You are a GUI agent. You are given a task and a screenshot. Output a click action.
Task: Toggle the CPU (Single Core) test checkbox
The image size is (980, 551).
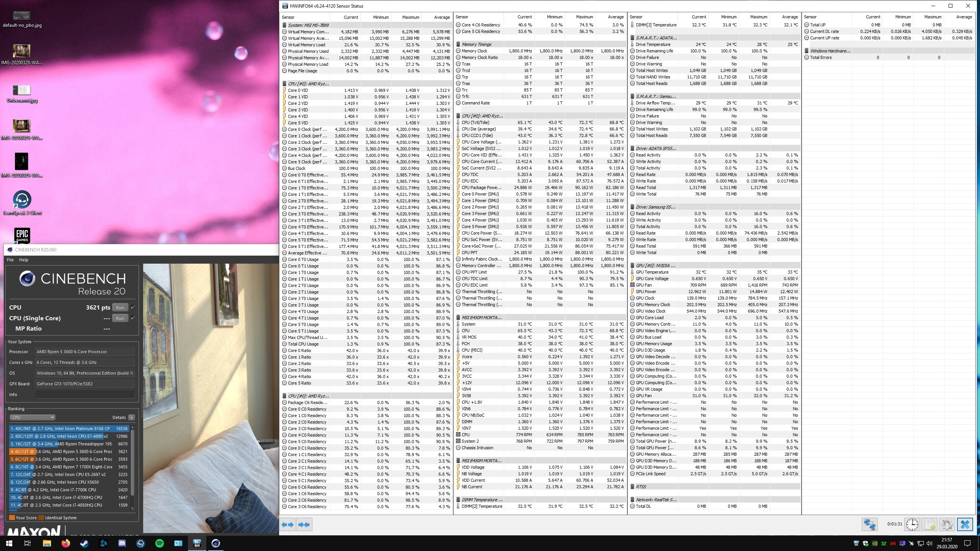click(133, 318)
